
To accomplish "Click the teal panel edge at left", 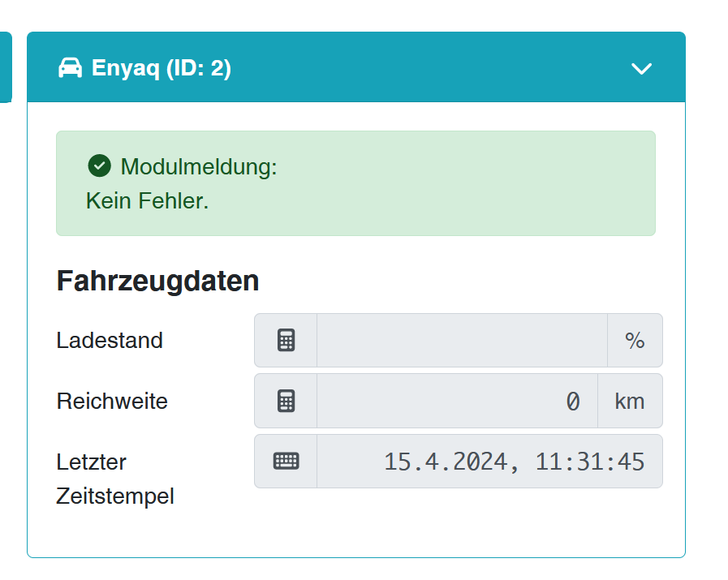I will tap(5, 68).
